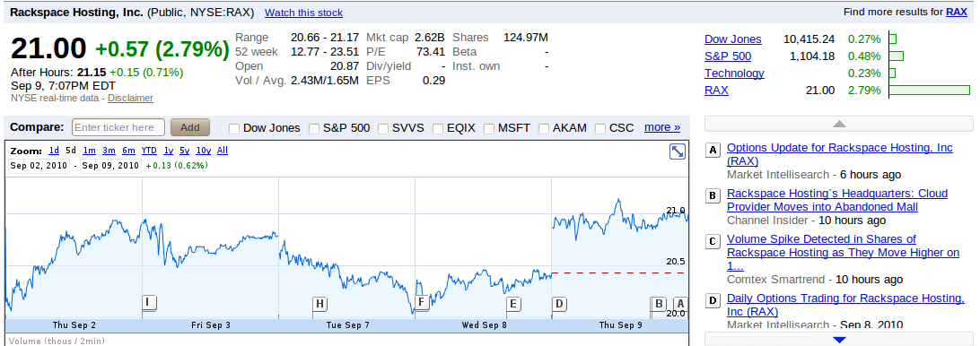
Task: Click the Enter ticker here field
Action: pyautogui.click(x=118, y=127)
